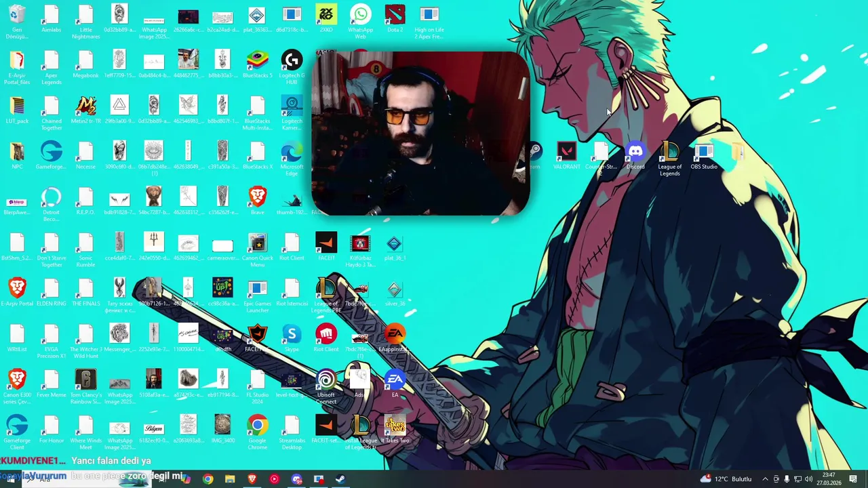Open the clock showing 23:47
Image resolution: width=868 pixels, height=488 pixels.
point(829,479)
